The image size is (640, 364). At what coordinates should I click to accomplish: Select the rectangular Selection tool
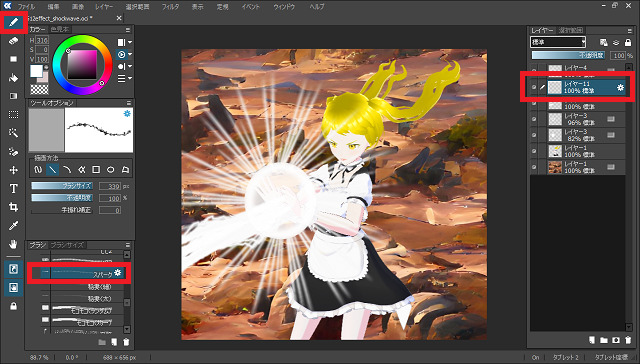point(13,115)
